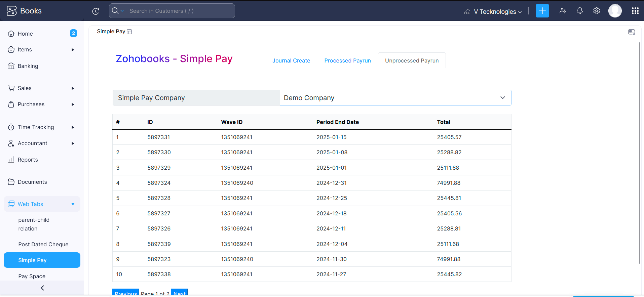This screenshot has height=297, width=644.
Task: Collapse the Web Tabs section
Action: coord(73,204)
